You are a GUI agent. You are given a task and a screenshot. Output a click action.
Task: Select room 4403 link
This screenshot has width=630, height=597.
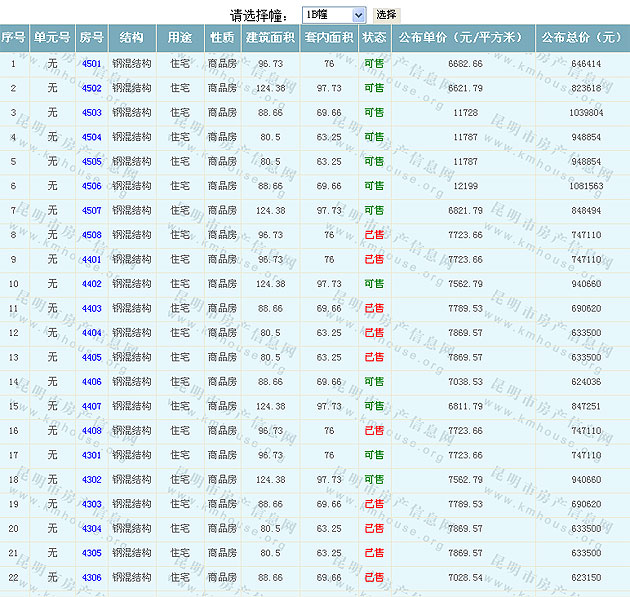[x=91, y=309]
